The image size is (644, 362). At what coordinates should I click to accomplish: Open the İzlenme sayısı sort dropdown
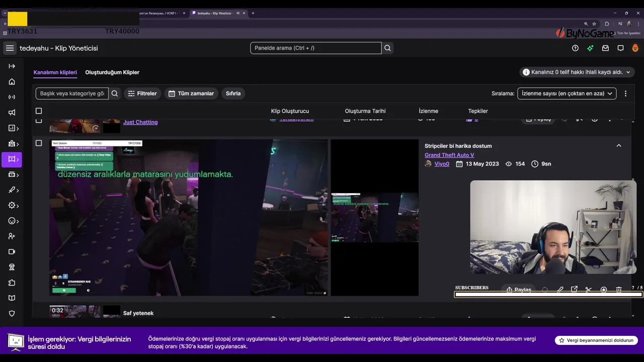[567, 94]
